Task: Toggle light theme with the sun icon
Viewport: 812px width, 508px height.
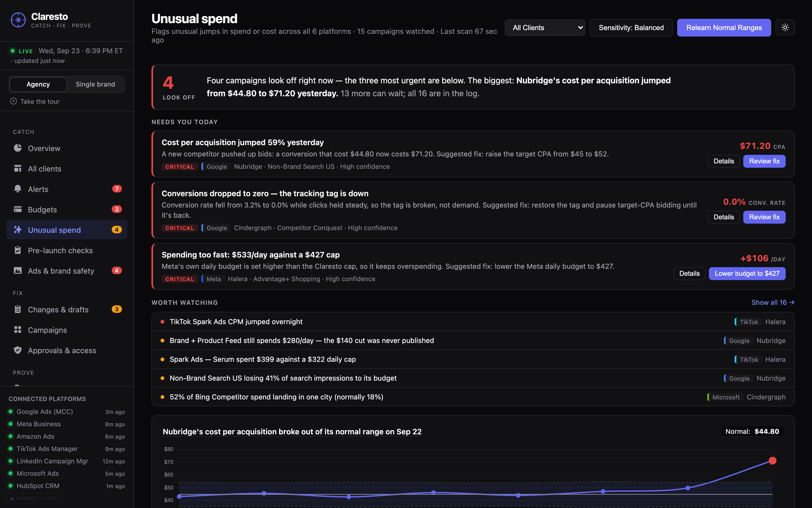Action: coord(785,27)
